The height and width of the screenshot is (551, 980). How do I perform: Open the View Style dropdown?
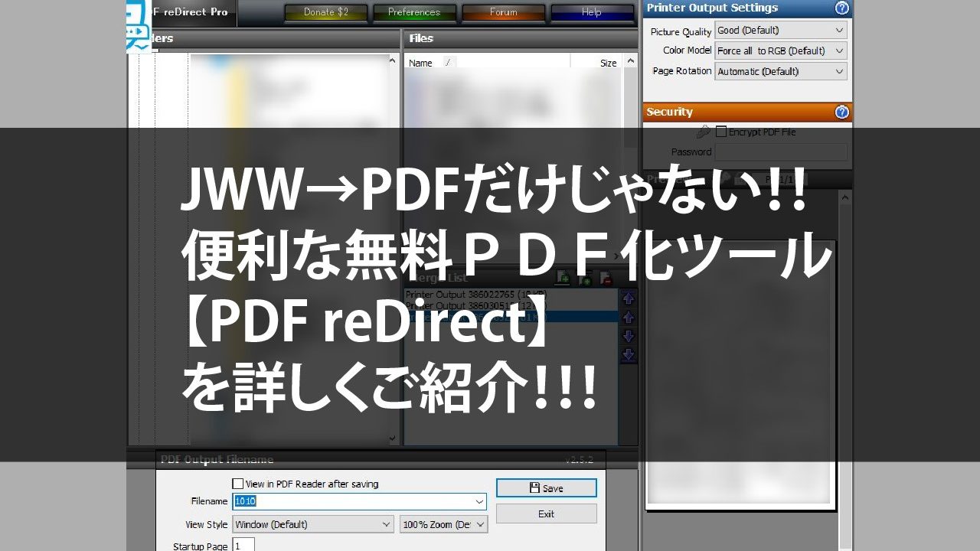click(313, 524)
